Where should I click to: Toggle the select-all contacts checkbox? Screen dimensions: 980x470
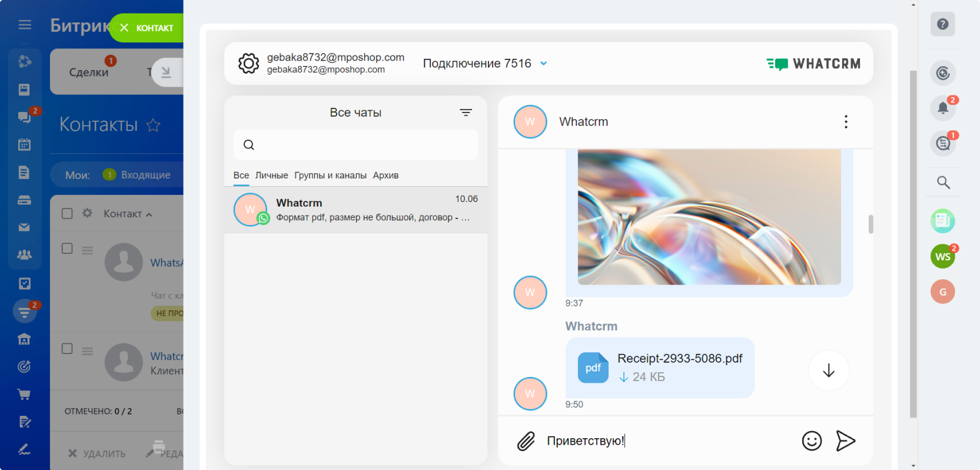pyautogui.click(x=67, y=213)
